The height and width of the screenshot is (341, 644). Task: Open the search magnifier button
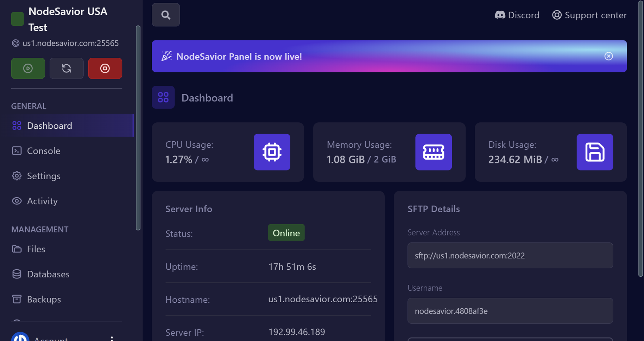tap(166, 15)
